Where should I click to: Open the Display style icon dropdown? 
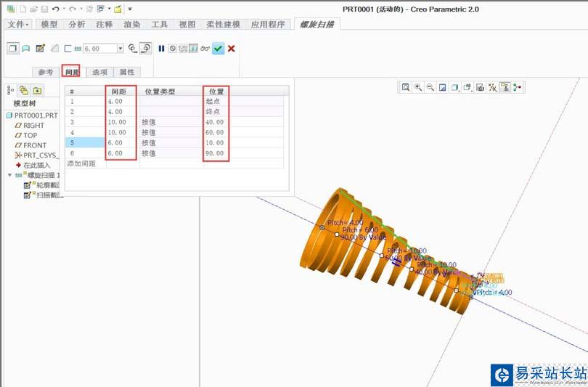(x=455, y=87)
